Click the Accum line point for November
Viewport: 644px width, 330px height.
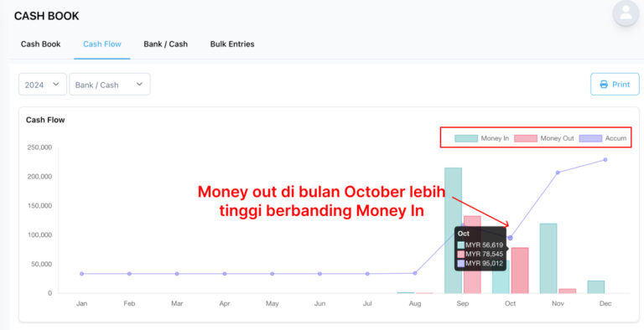coord(558,173)
